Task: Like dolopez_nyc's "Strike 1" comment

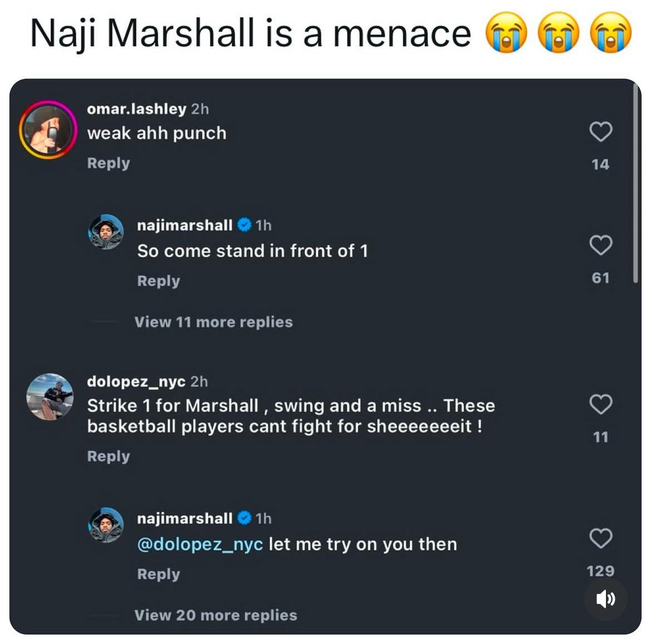Action: coord(600,404)
